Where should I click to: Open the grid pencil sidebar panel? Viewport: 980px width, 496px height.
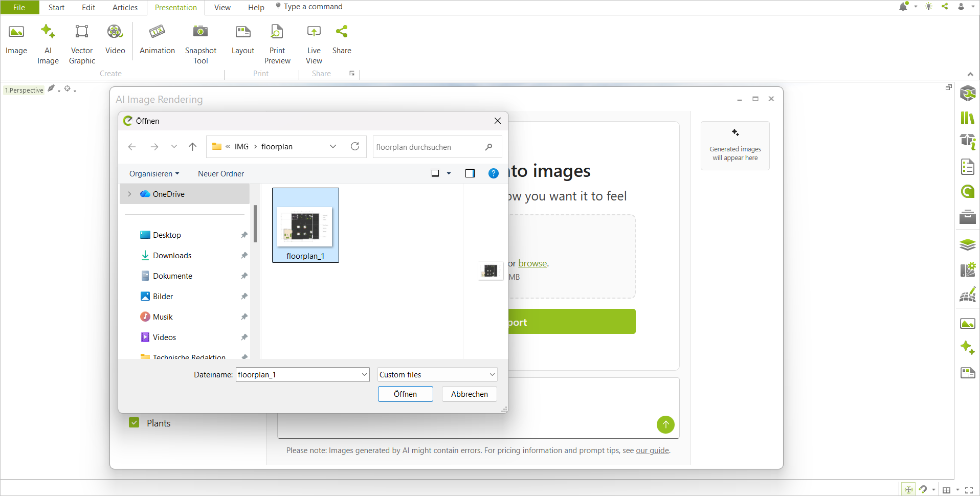(967, 295)
